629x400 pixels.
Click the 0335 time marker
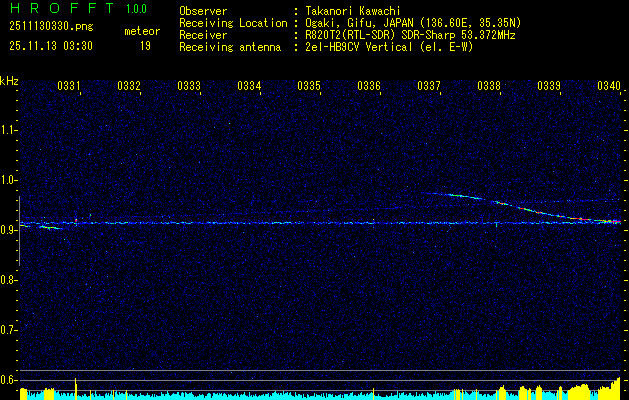coord(309,86)
